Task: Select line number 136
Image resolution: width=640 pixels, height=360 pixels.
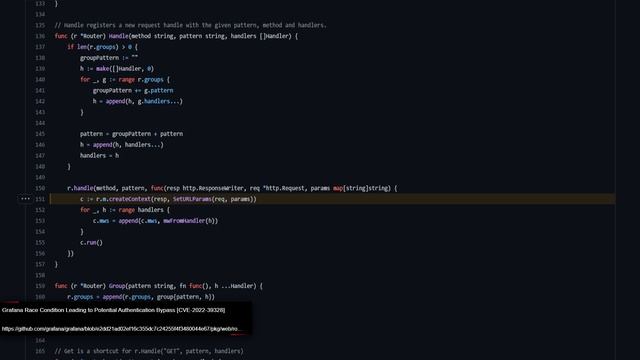Action: (x=40, y=36)
